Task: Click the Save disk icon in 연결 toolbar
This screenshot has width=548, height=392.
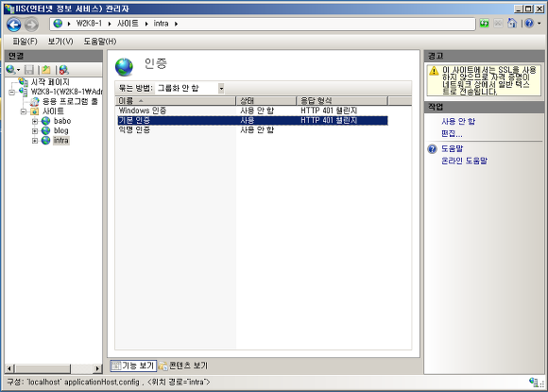Action: click(29, 70)
